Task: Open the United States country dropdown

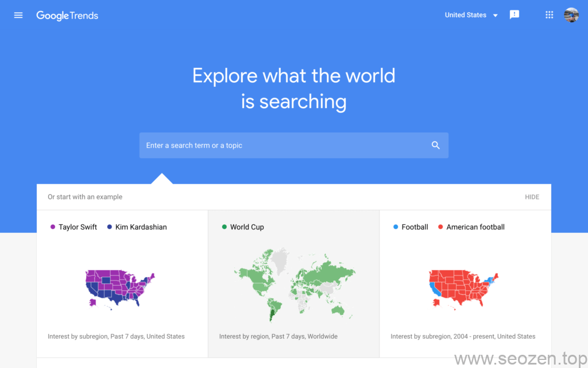Action: pyautogui.click(x=471, y=15)
